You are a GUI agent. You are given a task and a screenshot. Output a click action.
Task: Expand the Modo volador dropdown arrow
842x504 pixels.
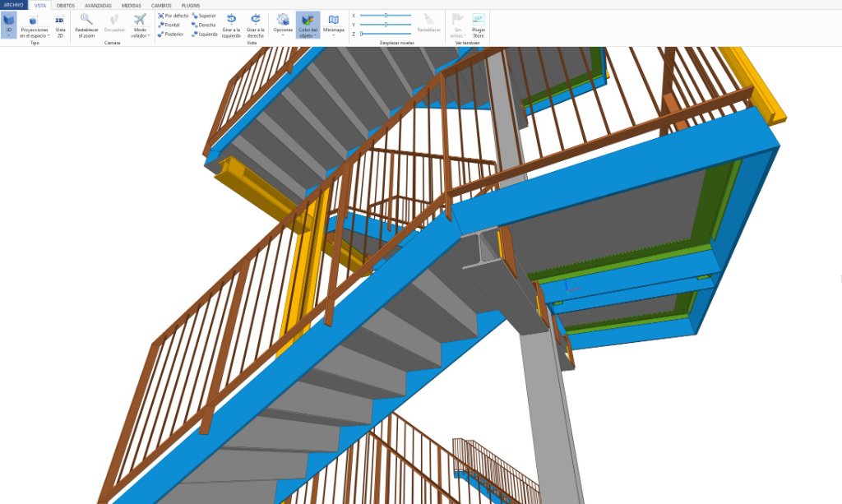(x=149, y=36)
